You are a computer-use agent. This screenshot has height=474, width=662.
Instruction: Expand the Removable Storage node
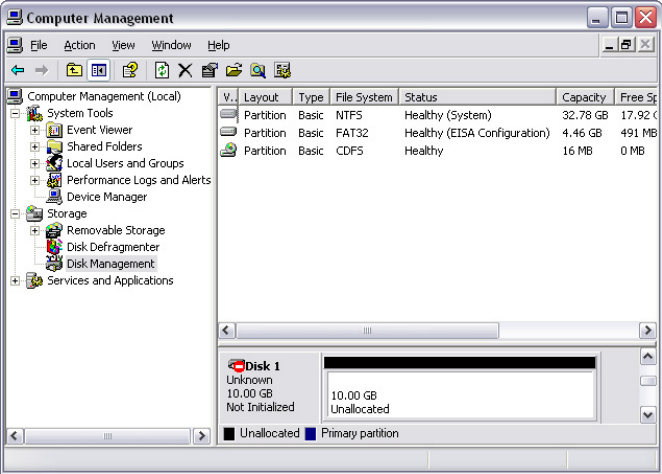tap(35, 231)
